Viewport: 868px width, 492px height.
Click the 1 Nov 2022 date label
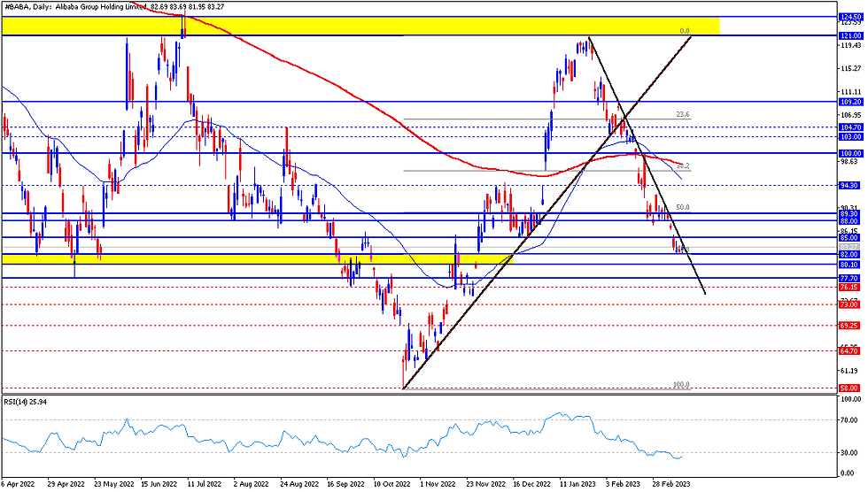coord(438,484)
